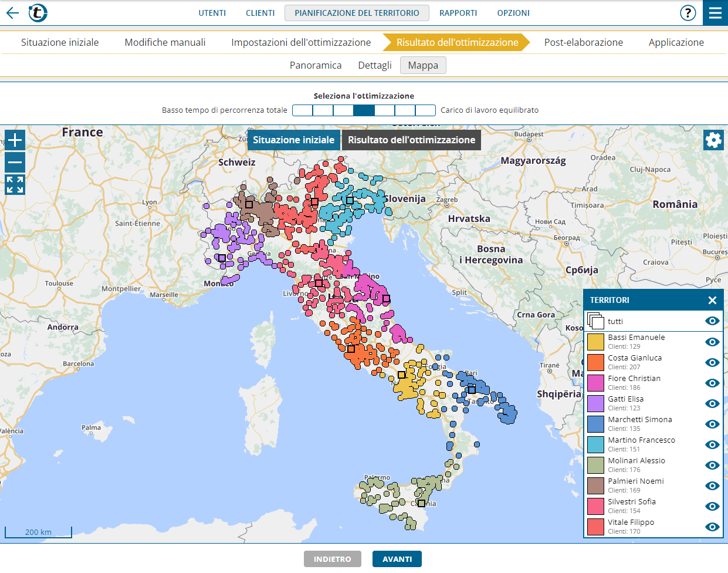Open the RAPPORTI menu
This screenshot has width=728, height=573.
tap(458, 13)
